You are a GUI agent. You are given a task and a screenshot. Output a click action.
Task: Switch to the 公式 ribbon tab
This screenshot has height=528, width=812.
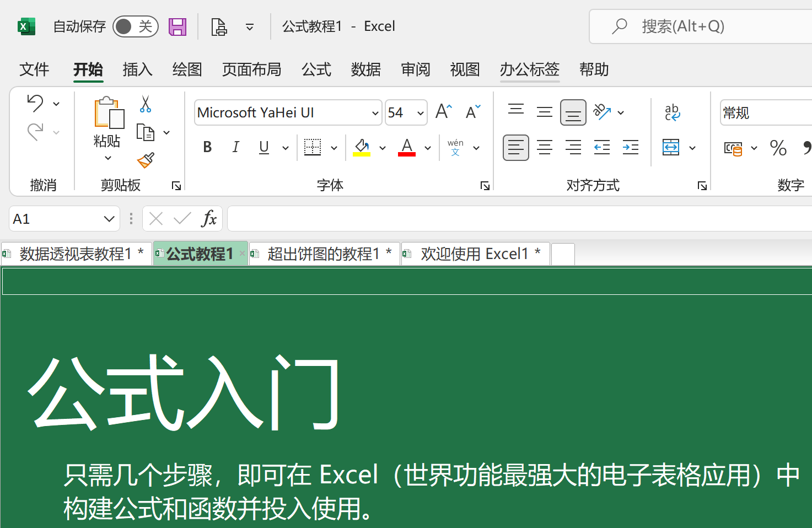(316, 69)
